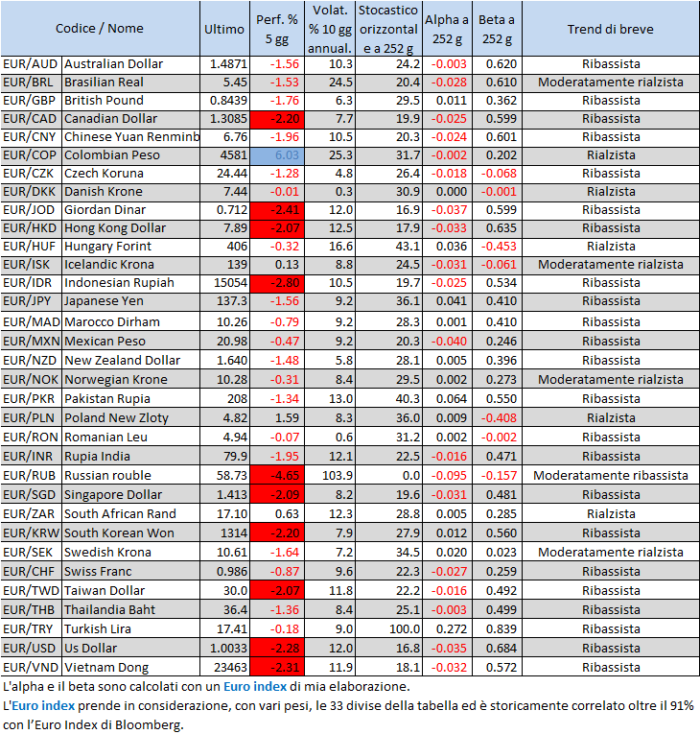Click the 'Czech Koruna' cell
The width and height of the screenshot is (700, 734).
click(x=131, y=174)
